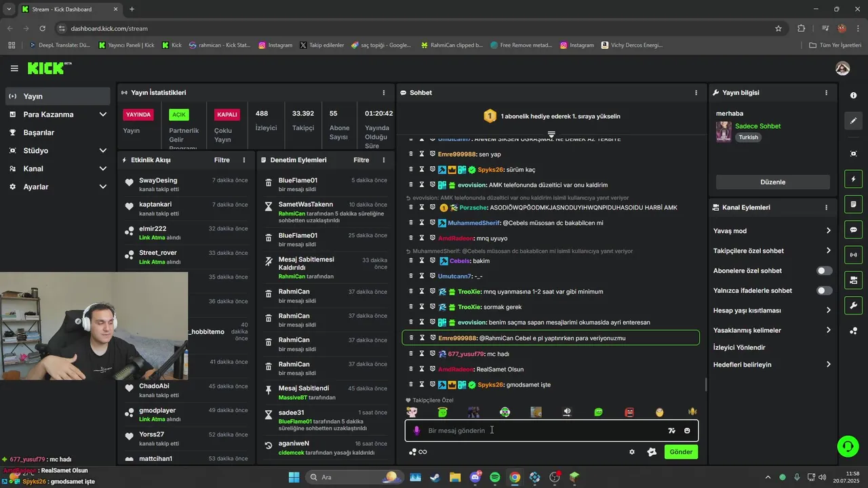Open Yasaklanmış kelimeler options
The image size is (868, 488).
[x=772, y=330]
